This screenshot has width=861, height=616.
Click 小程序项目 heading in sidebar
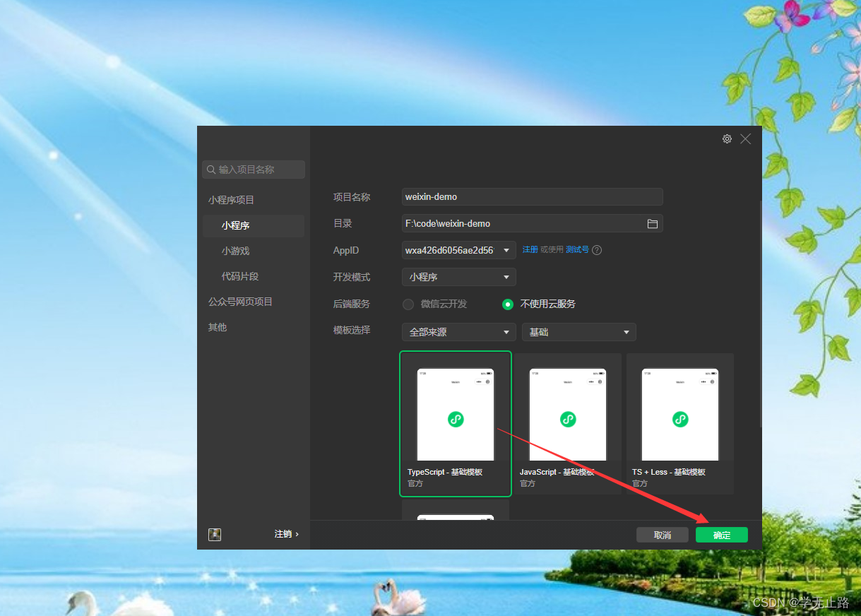[x=231, y=200]
